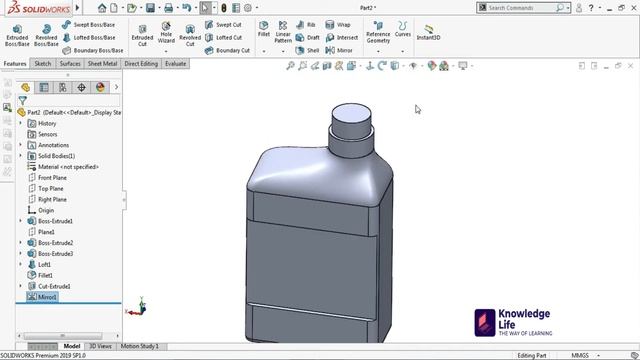Select the Shell feature
640x360 pixels.
click(307, 51)
